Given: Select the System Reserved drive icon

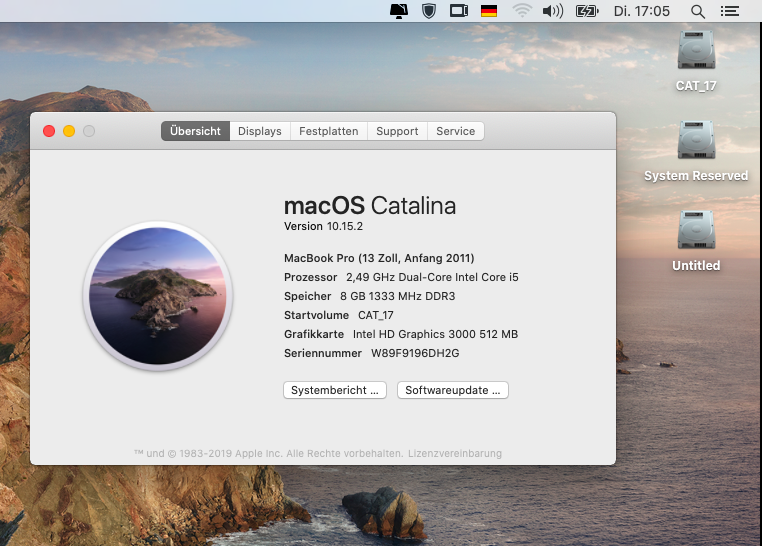Looking at the screenshot, I should [696, 139].
